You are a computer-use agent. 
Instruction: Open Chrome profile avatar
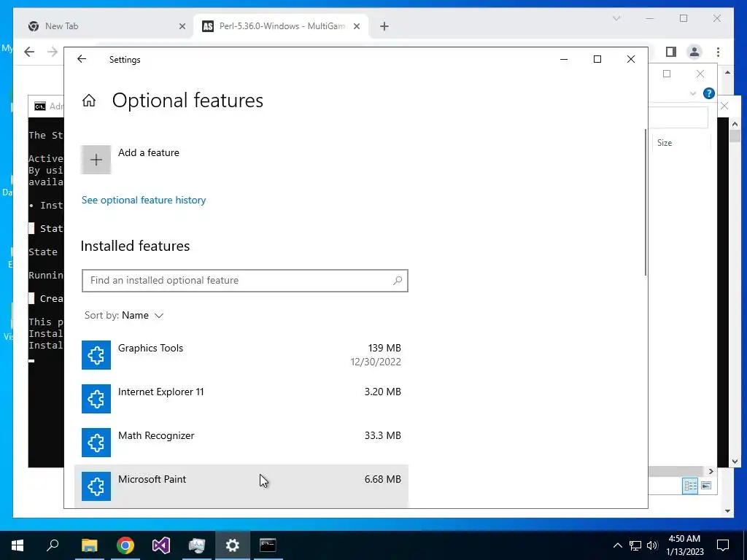(x=694, y=52)
